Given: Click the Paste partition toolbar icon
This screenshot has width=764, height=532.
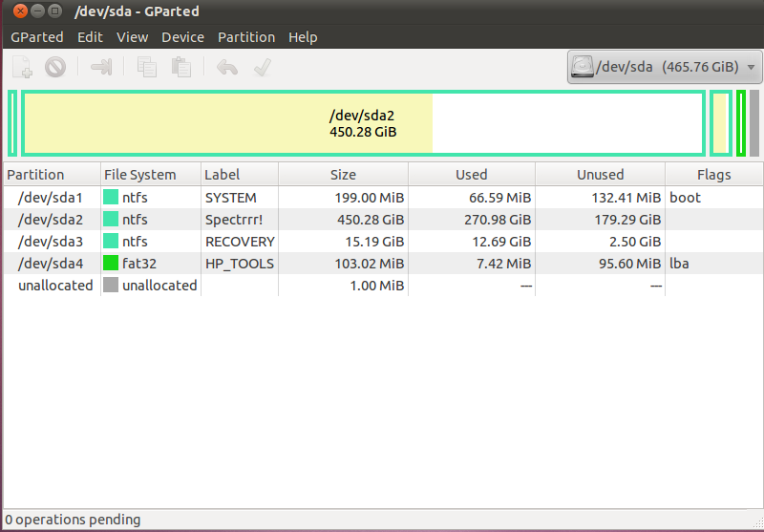Looking at the screenshot, I should click(180, 67).
